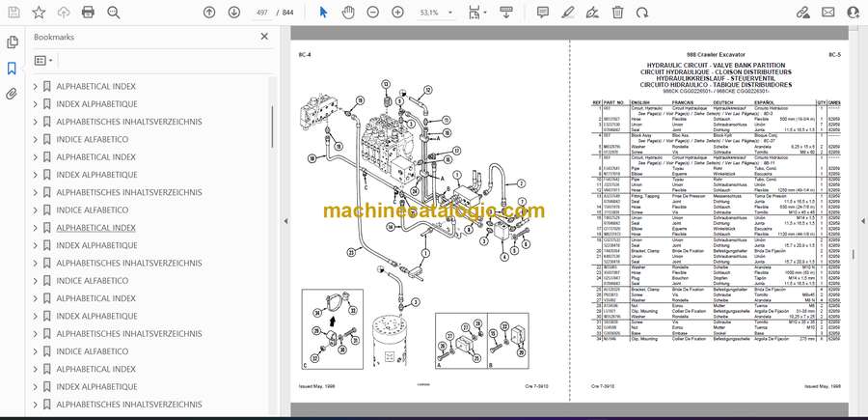Expand the topmost INDICE ALFABETICO bookmark
The width and height of the screenshot is (868, 420).
(x=36, y=140)
